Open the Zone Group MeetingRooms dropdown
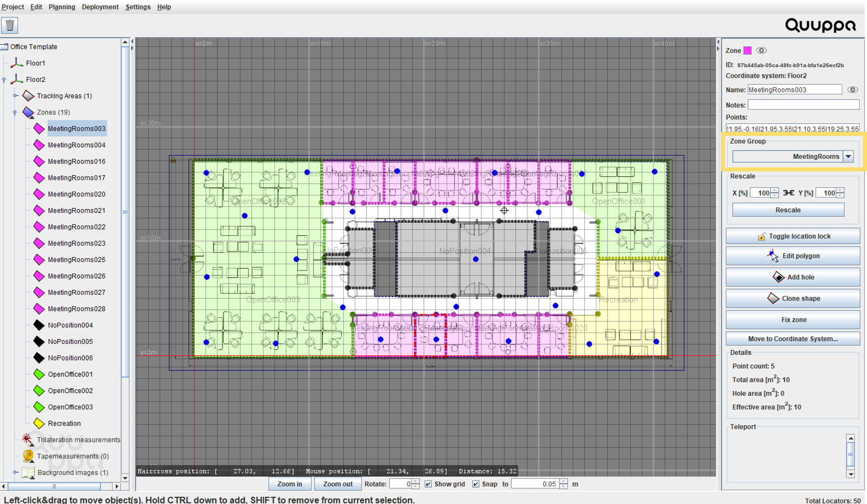Viewport: 867px width, 504px height. [x=848, y=157]
